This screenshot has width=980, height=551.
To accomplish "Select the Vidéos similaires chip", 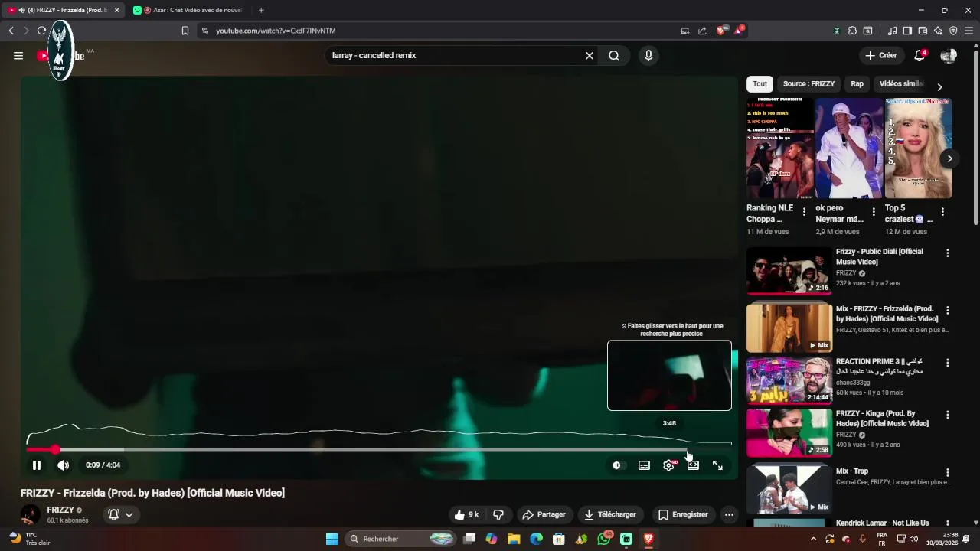I will [x=901, y=84].
